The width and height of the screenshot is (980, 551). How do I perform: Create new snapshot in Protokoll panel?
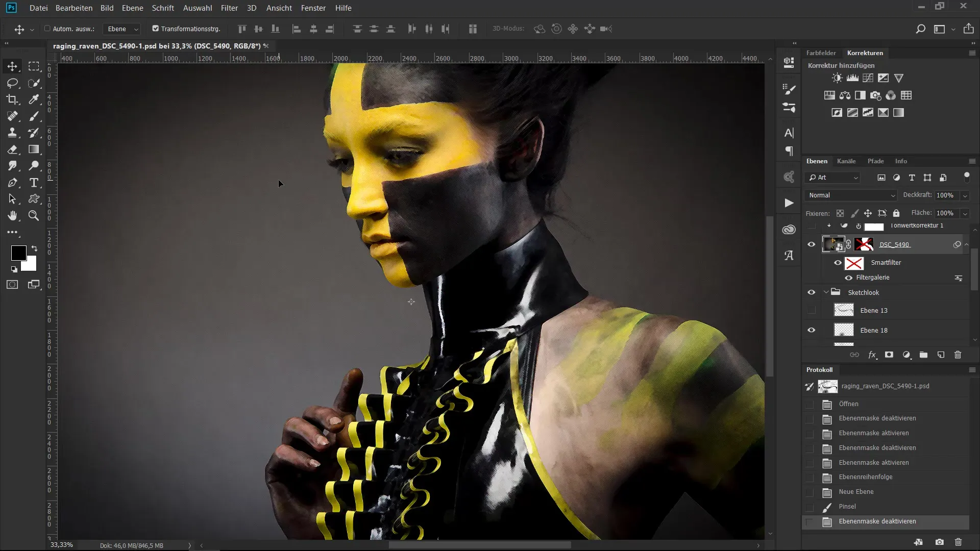939,542
